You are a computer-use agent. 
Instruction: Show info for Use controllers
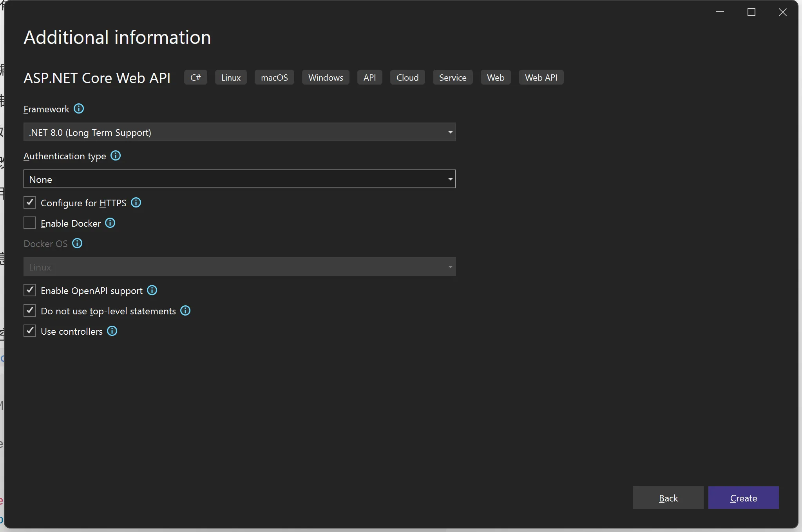[112, 331]
